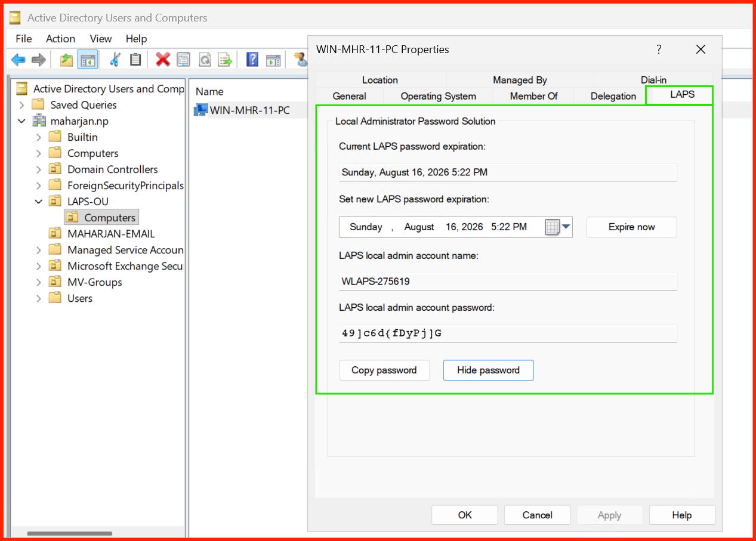Click OK in the Properties dialog
Image resolution: width=756 pixels, height=541 pixels.
click(465, 515)
